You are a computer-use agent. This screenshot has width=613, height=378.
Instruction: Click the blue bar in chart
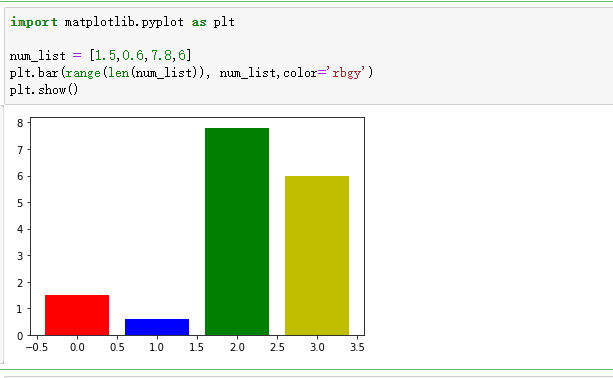[157, 327]
